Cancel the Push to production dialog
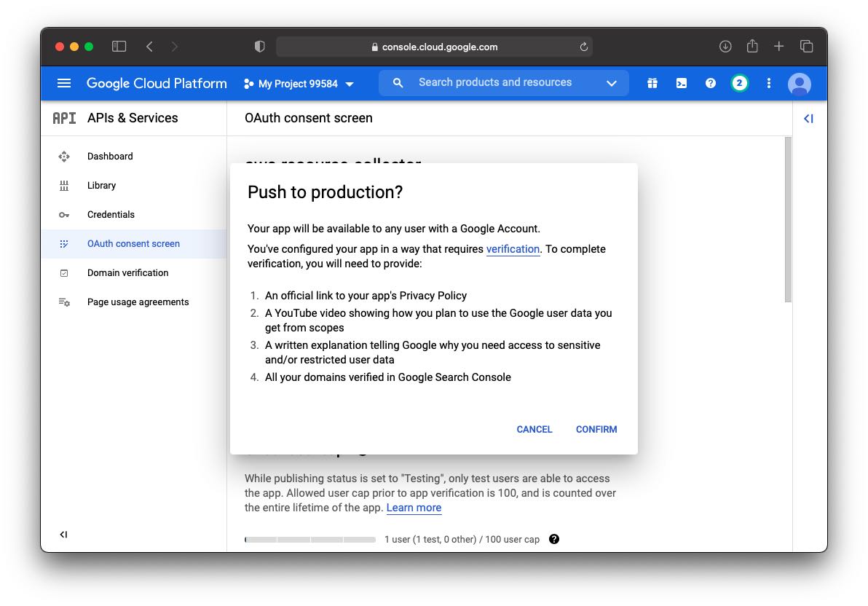868x606 pixels. 534,429
